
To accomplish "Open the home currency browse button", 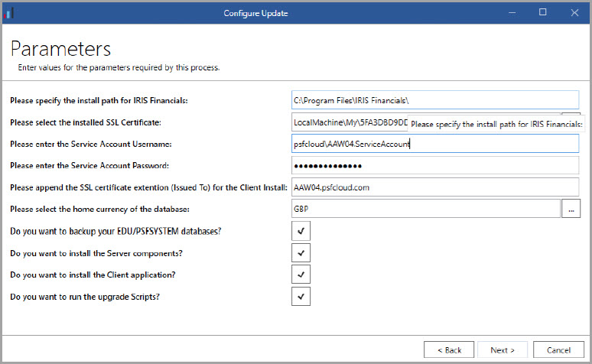I will click(x=571, y=209).
